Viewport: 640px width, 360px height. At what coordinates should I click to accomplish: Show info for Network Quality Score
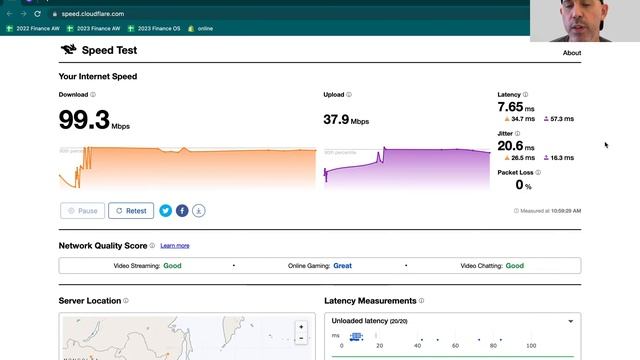(152, 245)
